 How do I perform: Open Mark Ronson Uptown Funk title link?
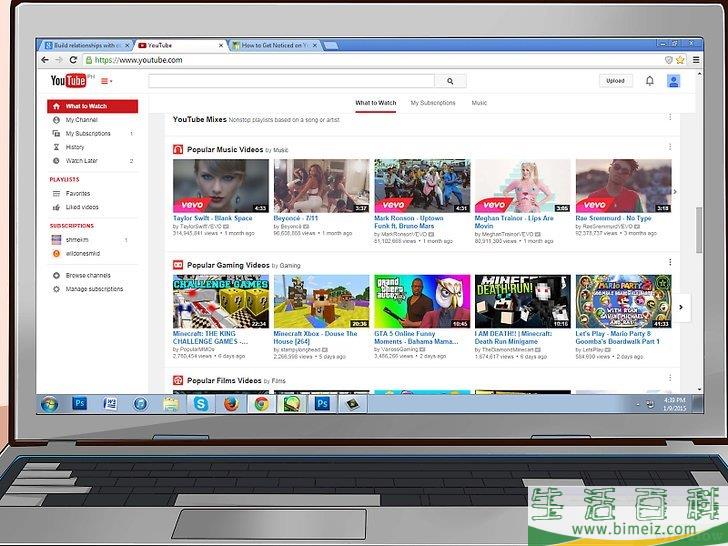409,222
